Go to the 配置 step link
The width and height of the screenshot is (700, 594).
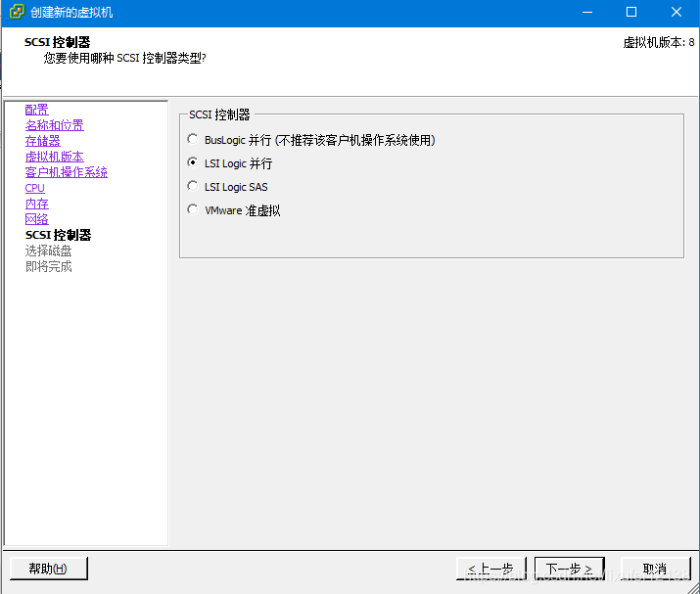click(36, 110)
